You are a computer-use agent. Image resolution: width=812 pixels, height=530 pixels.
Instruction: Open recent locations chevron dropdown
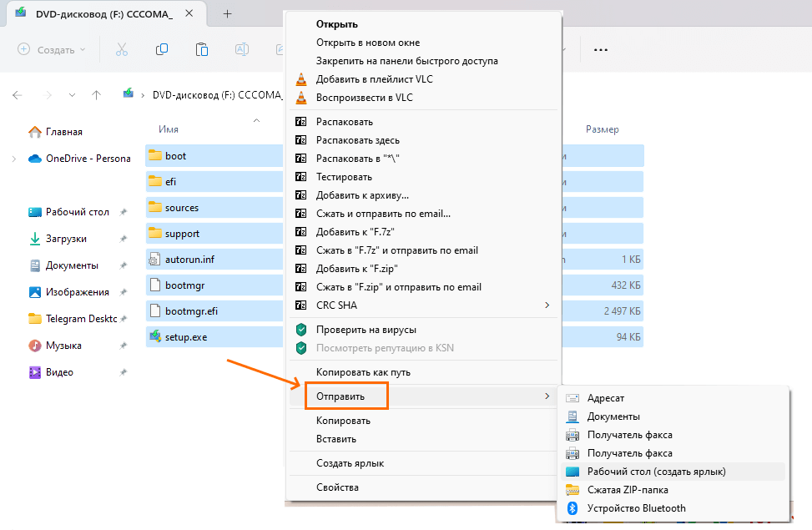point(72,95)
